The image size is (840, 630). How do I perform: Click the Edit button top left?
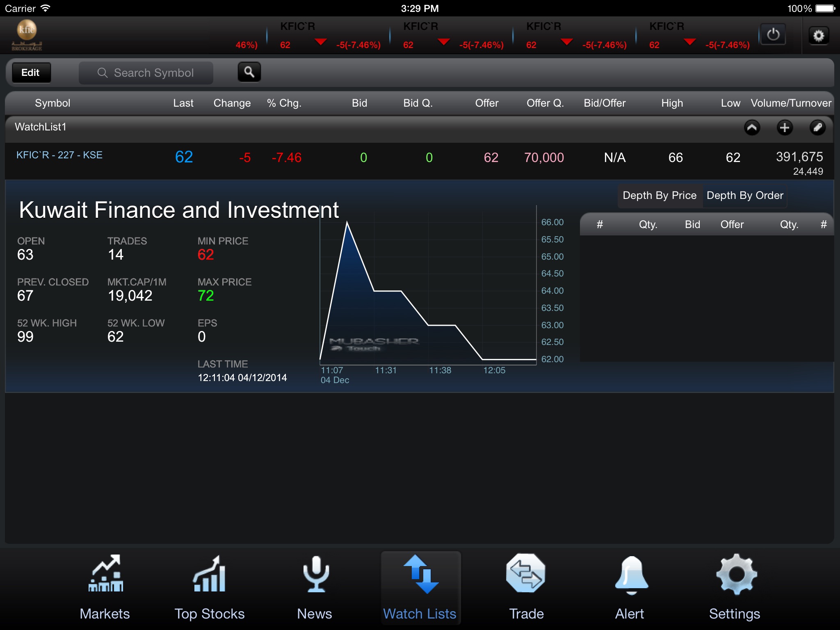(31, 72)
